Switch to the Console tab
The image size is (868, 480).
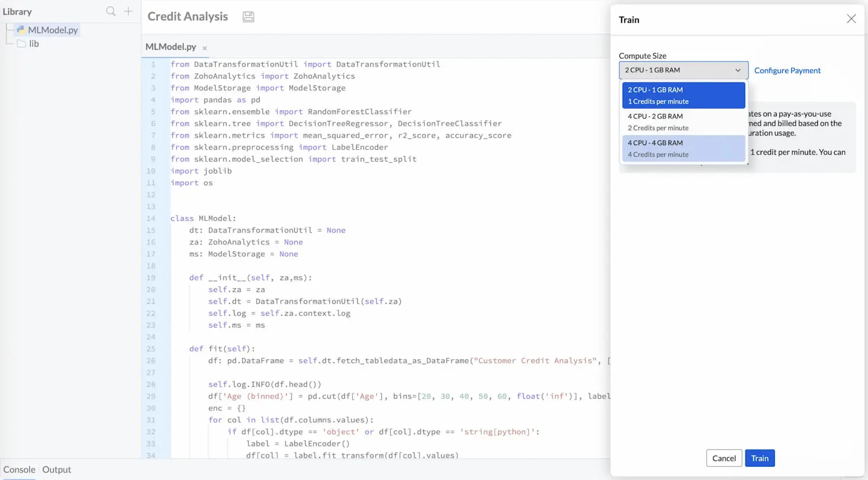pos(19,470)
